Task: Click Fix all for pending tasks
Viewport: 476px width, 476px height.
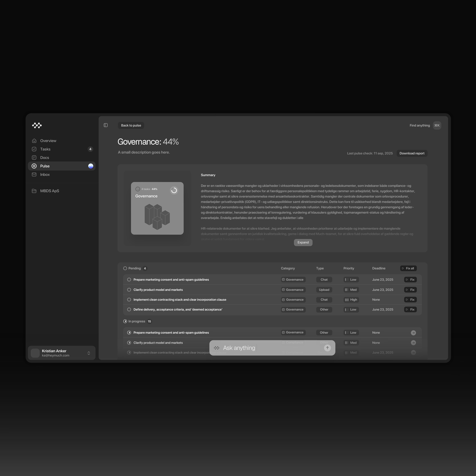Action: click(408, 268)
